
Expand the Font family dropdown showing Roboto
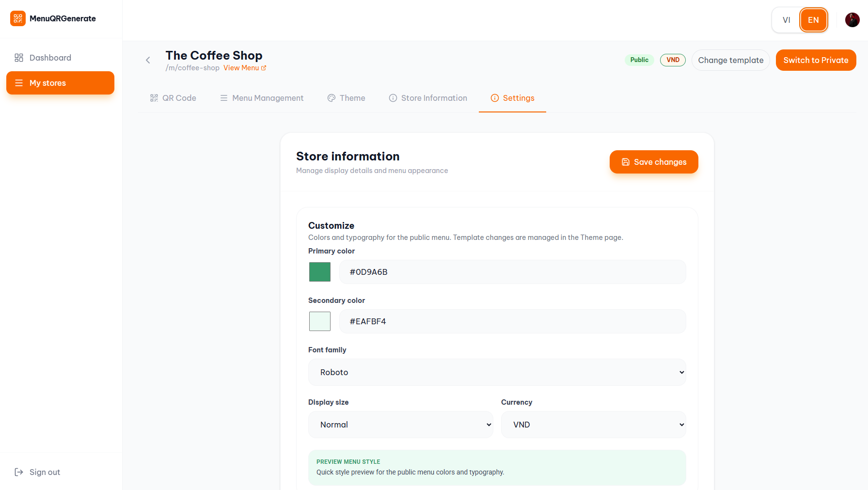[497, 372]
